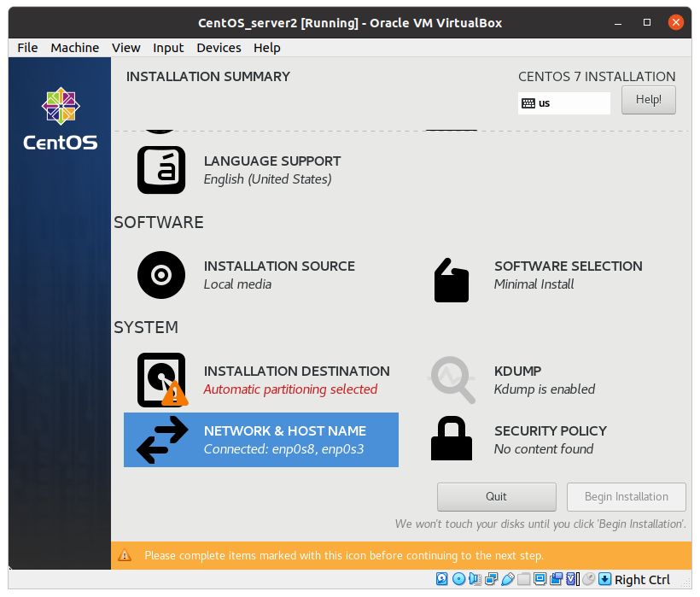Click the hard disk status bar icon
Screen dimensions: 700x597
442,579
